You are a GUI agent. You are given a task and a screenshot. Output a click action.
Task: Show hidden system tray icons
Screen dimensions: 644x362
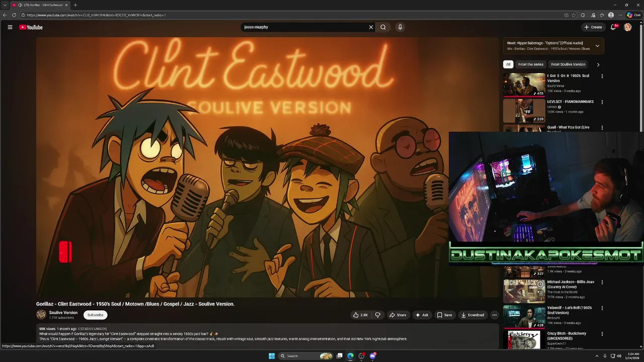597,356
